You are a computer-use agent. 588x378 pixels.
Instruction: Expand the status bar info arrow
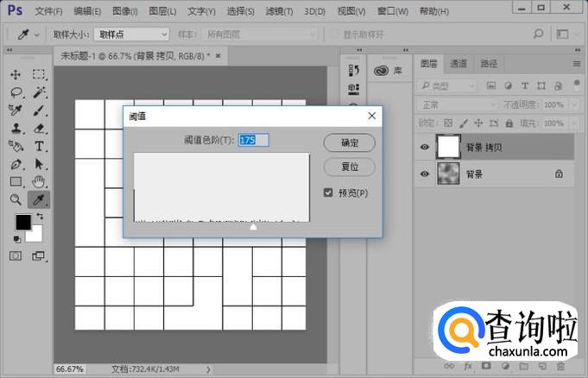click(208, 369)
